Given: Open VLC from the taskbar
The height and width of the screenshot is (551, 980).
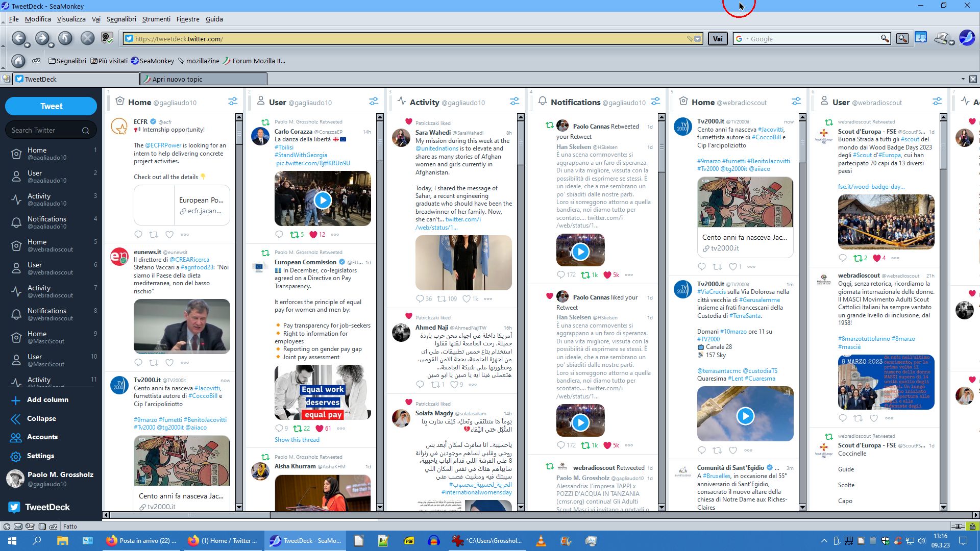Looking at the screenshot, I should (541, 541).
